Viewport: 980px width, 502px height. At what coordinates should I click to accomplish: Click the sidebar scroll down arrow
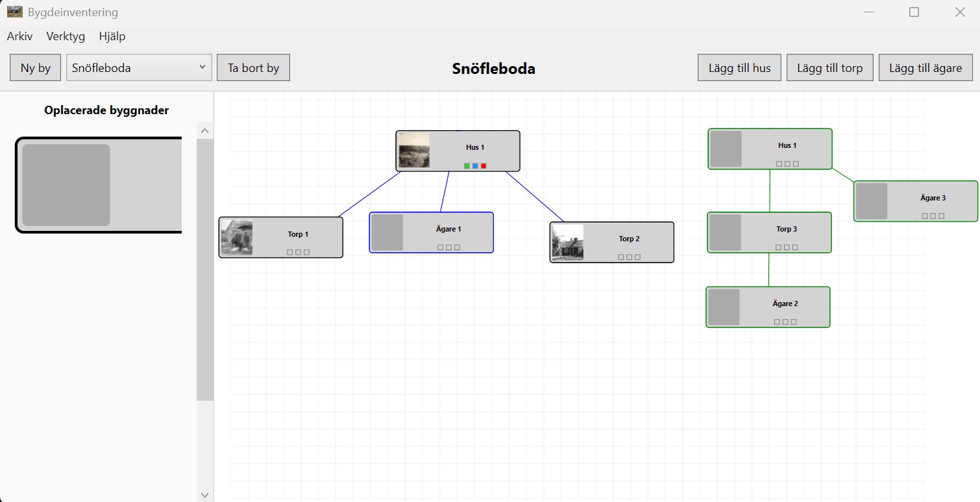(205, 495)
